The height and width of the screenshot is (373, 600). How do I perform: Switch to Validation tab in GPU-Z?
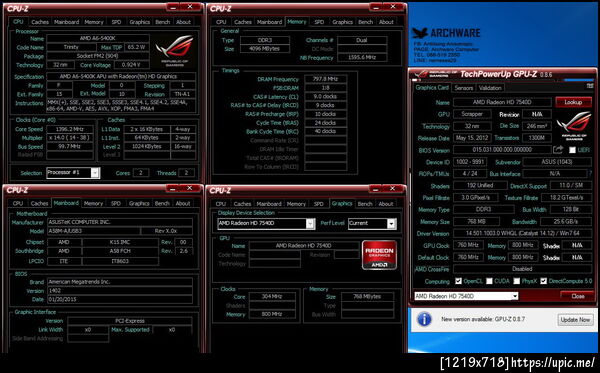coord(490,88)
